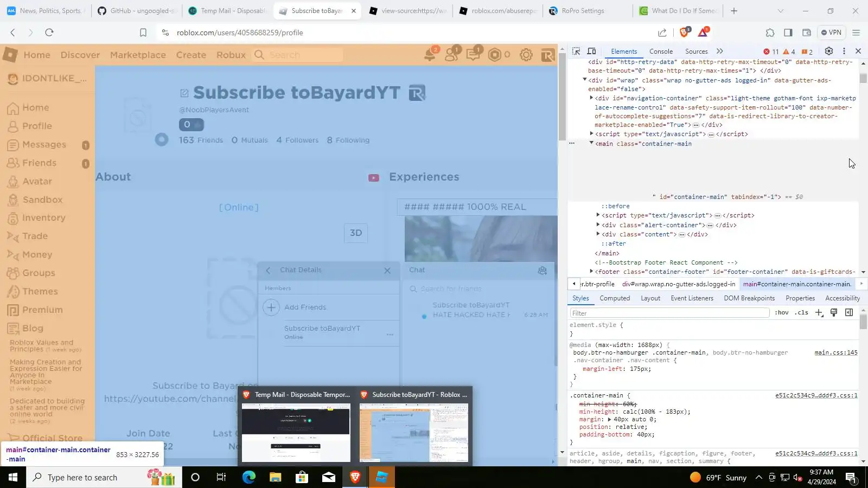
Task: Open the main.css:145 source link
Action: [x=835, y=353]
